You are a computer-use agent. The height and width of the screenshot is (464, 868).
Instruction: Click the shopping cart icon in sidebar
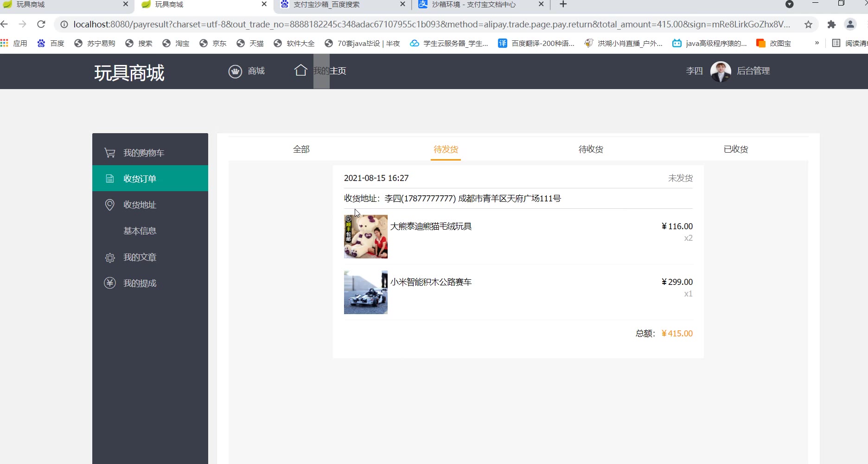tap(110, 153)
